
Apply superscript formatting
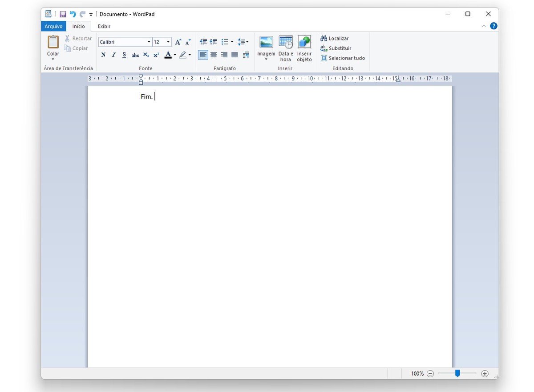pos(156,55)
